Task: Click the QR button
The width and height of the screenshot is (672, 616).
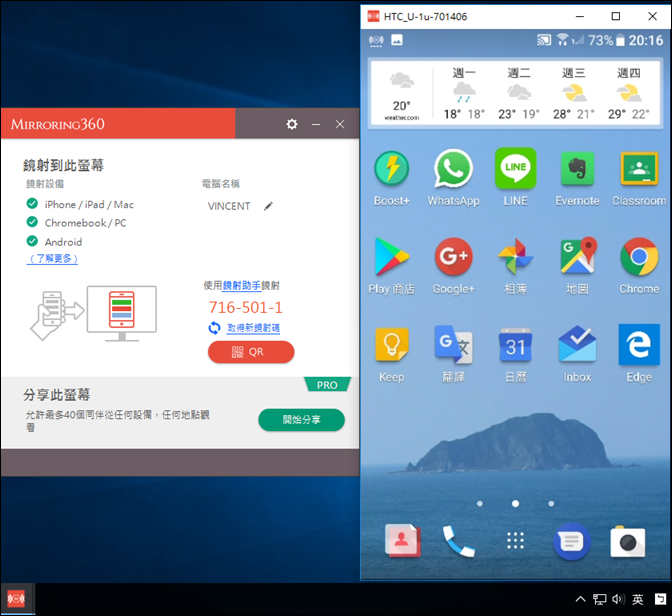Action: tap(251, 352)
